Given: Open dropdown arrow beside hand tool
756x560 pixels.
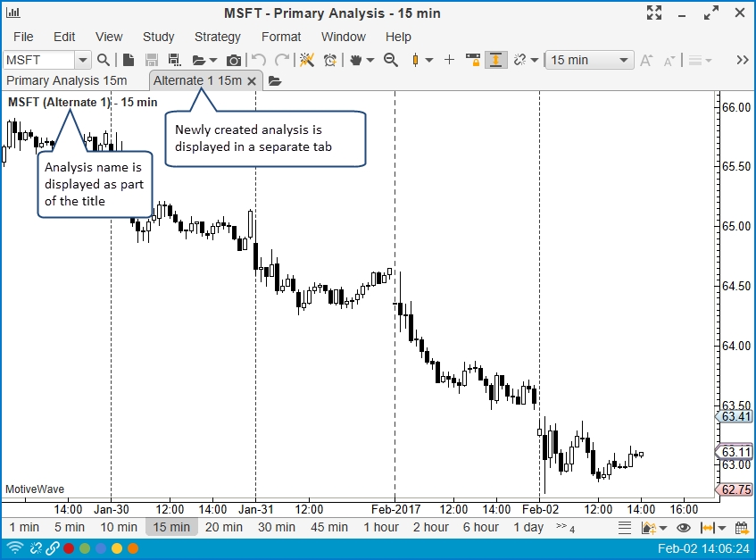Looking at the screenshot, I should (370, 61).
